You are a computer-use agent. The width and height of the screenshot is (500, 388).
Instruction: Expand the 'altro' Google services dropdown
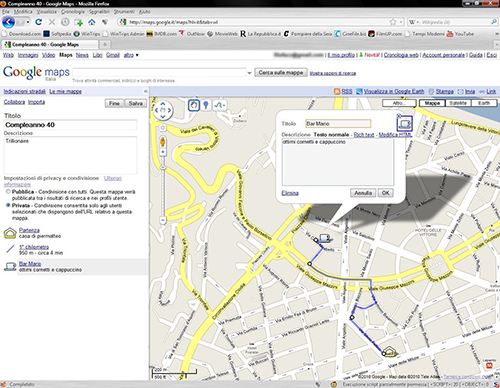coord(131,55)
